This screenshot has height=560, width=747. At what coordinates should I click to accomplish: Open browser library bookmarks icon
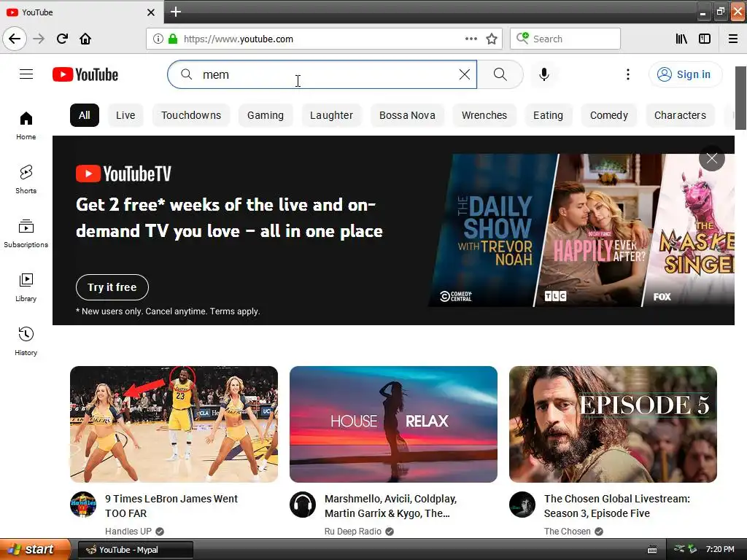682,39
